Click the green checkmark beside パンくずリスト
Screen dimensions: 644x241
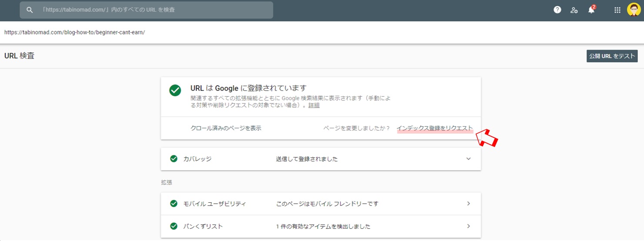174,226
